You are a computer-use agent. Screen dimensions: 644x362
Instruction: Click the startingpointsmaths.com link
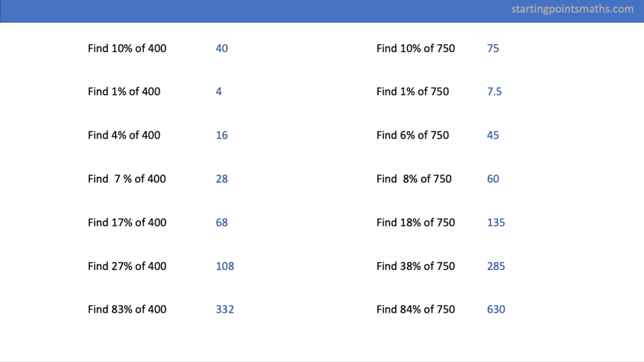pyautogui.click(x=572, y=9)
